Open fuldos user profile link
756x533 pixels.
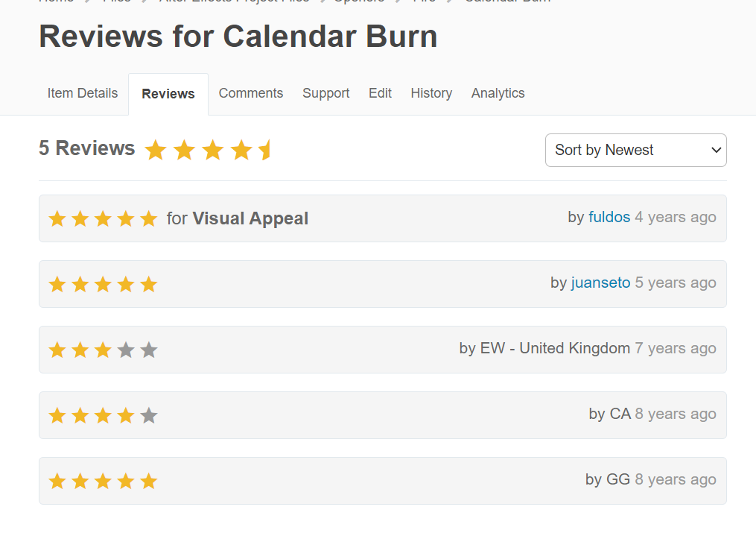tap(609, 217)
